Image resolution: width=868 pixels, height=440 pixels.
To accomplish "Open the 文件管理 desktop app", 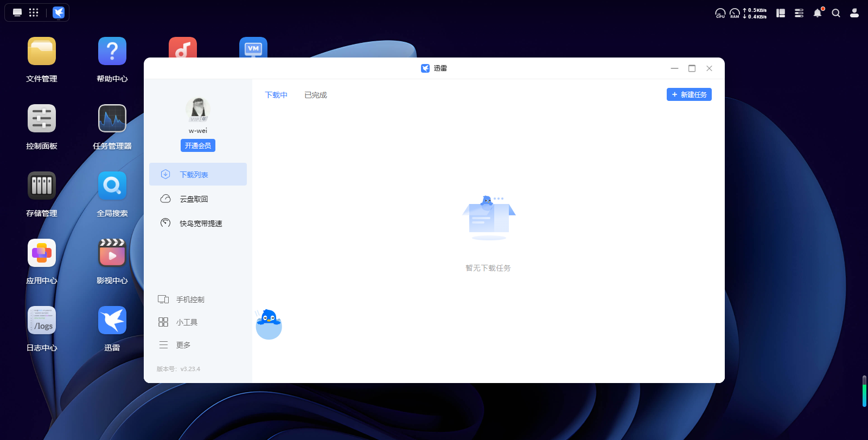I will [x=42, y=51].
